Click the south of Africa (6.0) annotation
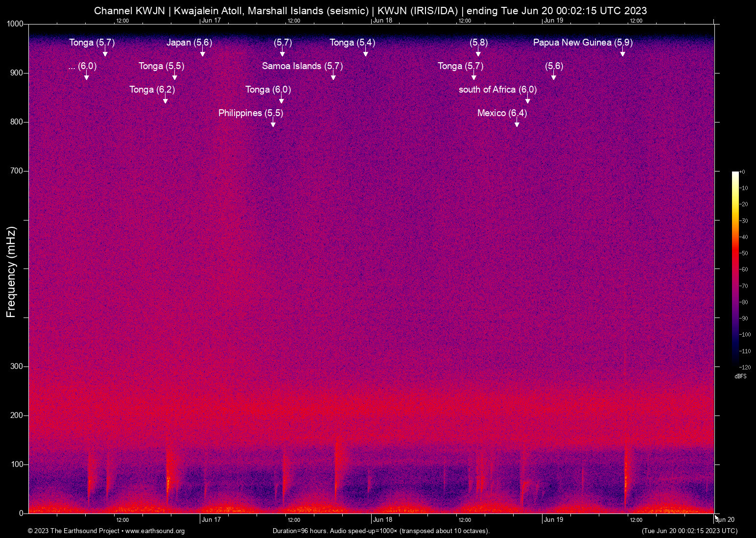The height and width of the screenshot is (538, 756). (497, 90)
